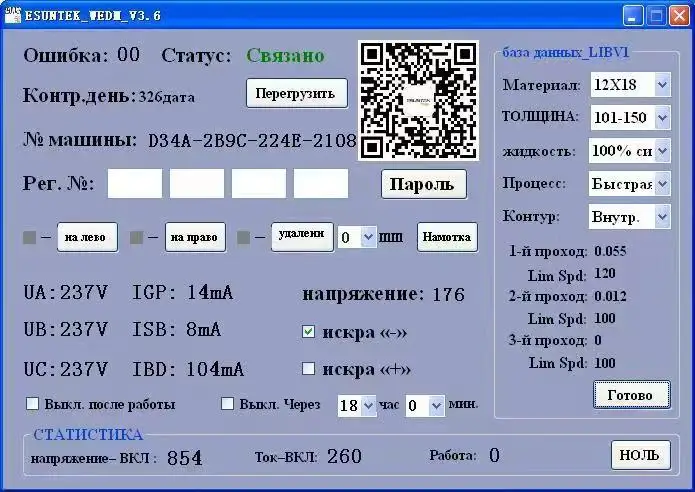The image size is (695, 492).
Task: Click the Работа value 0
Action: [x=494, y=455]
